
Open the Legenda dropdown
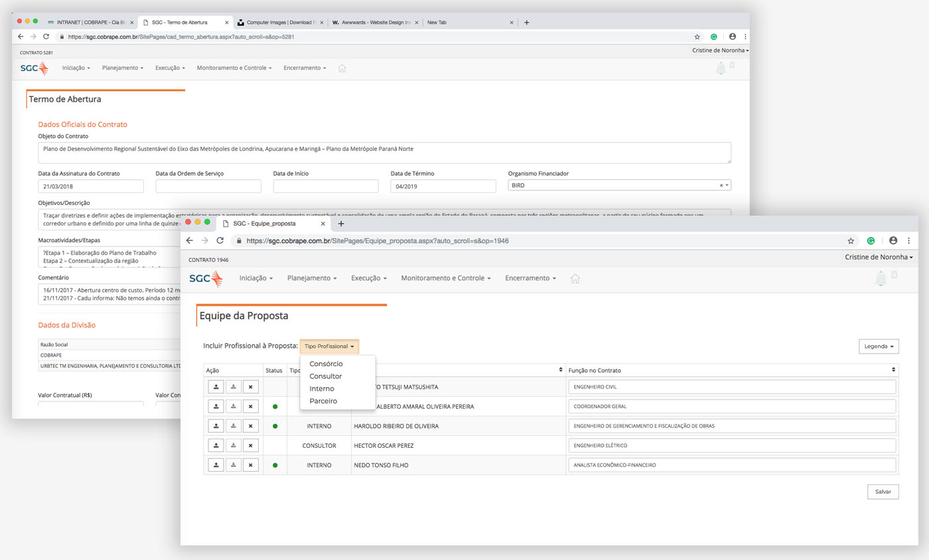point(879,346)
